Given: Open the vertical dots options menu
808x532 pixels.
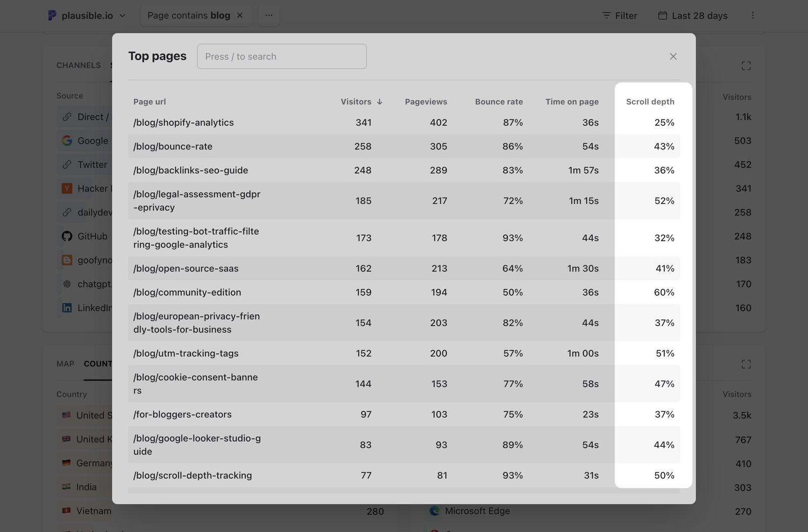Looking at the screenshot, I should (752, 16).
